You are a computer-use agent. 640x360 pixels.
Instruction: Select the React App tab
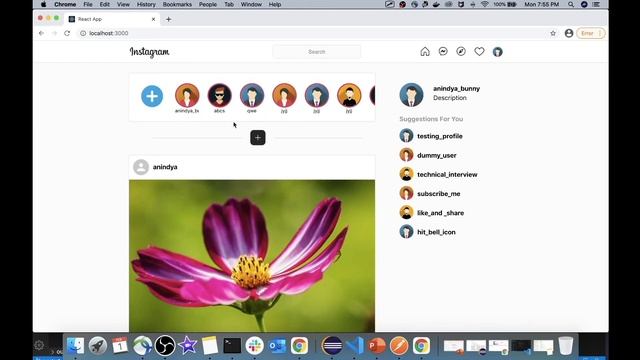112,19
